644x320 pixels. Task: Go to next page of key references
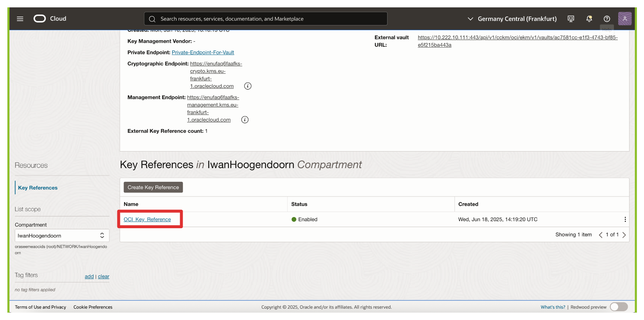[624, 235]
